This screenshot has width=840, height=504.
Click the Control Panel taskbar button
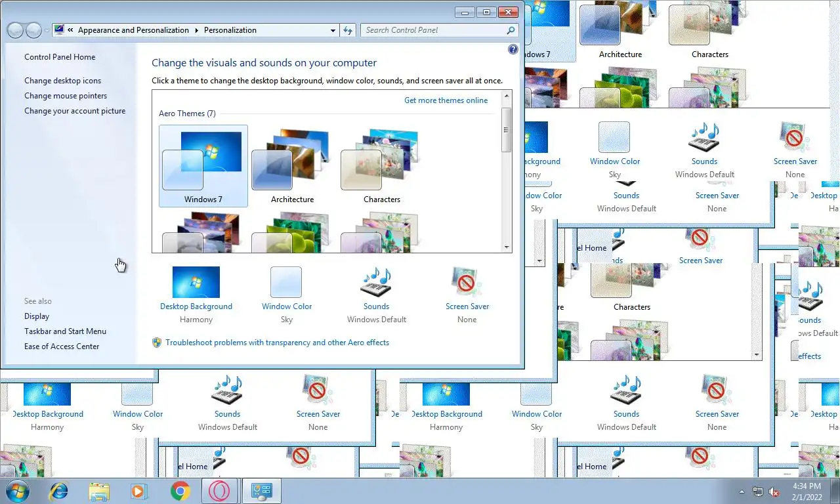(262, 491)
